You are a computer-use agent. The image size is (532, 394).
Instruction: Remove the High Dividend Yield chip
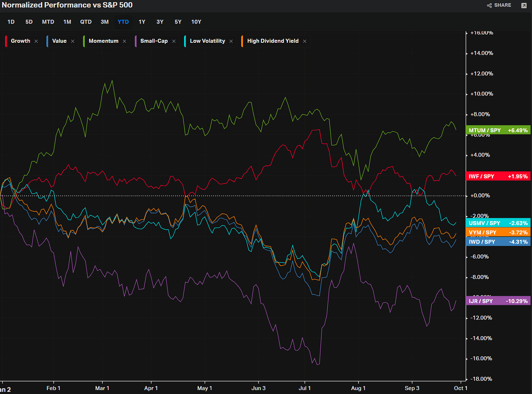click(x=305, y=41)
